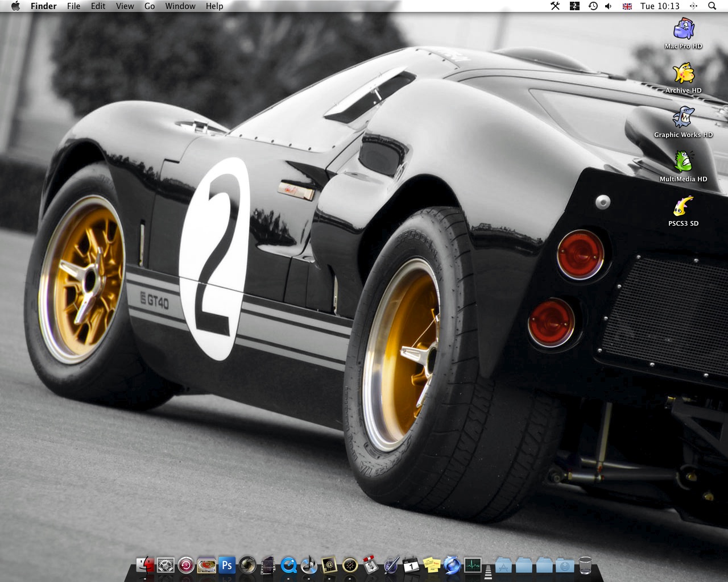Open Activity Monitor in the Dock
The width and height of the screenshot is (728, 582).
[x=473, y=565]
